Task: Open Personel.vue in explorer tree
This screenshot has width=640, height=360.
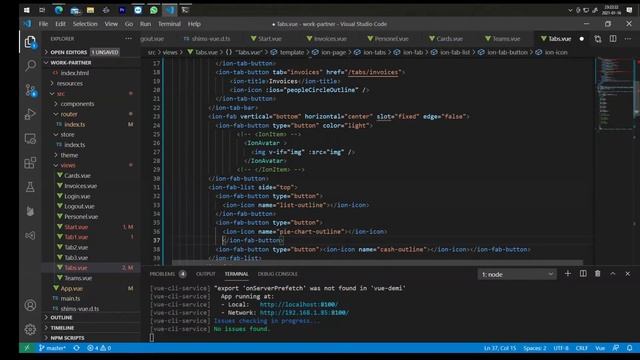Action: click(81, 217)
